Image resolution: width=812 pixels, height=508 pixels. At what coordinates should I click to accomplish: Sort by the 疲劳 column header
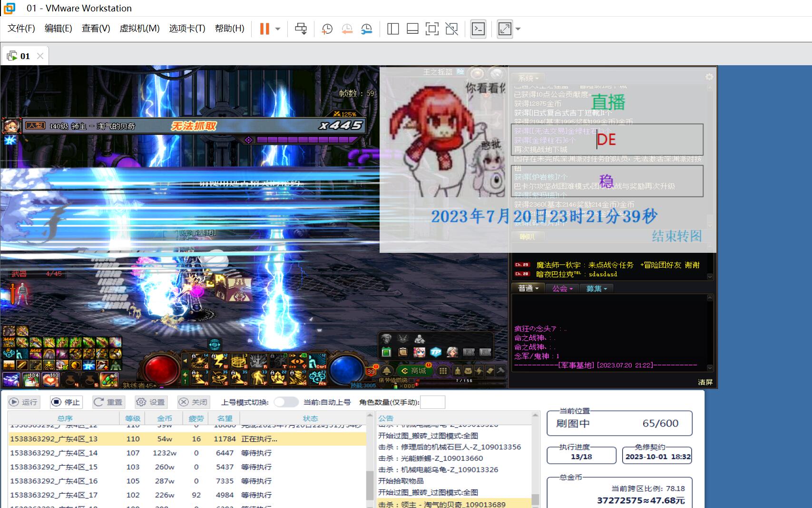click(196, 418)
